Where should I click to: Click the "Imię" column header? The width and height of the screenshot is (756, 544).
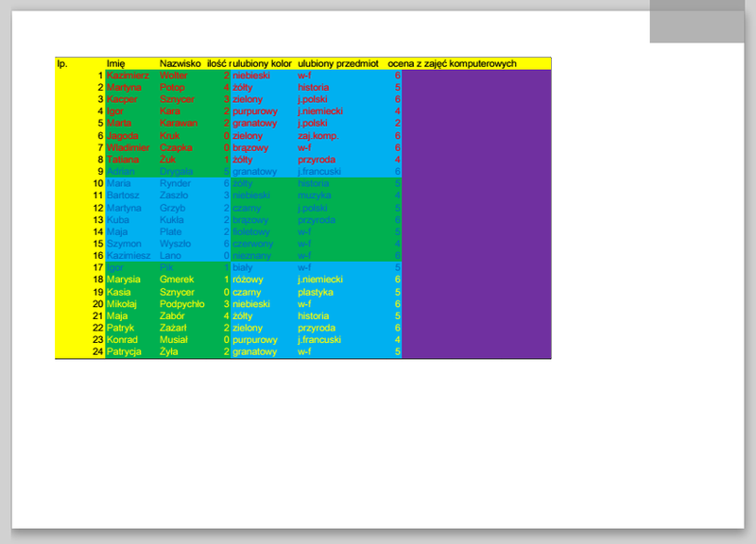pyautogui.click(x=115, y=63)
